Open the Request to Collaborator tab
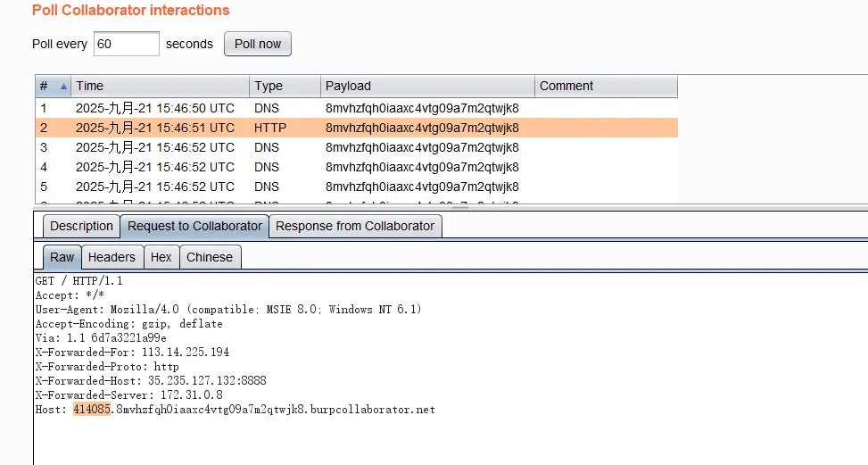868x465 pixels. point(194,227)
